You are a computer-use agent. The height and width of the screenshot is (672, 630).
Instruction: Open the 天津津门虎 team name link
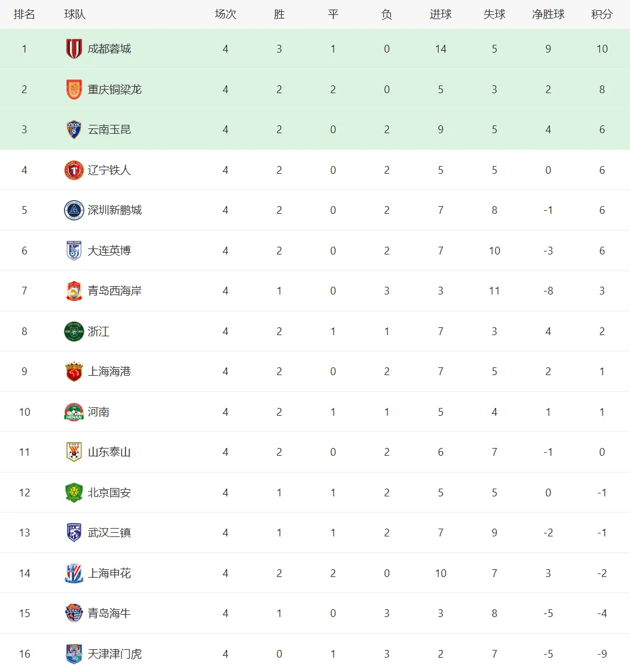tap(115, 654)
